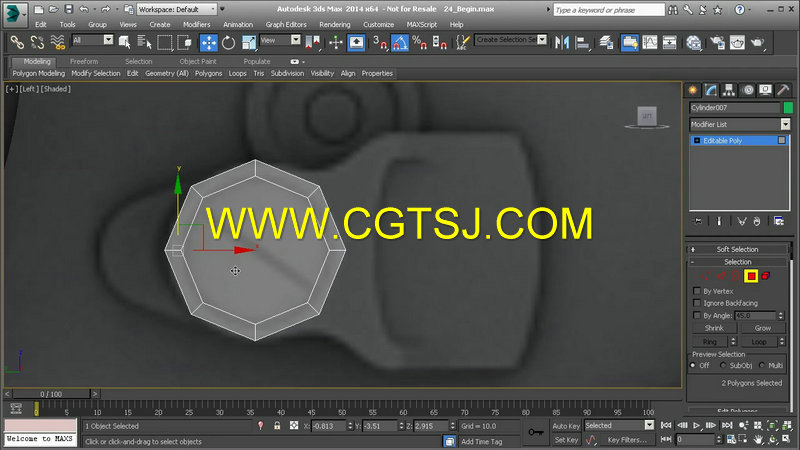Image resolution: width=800 pixels, height=450 pixels.
Task: Open the Workspace Default dropdown
Action: coord(177,9)
